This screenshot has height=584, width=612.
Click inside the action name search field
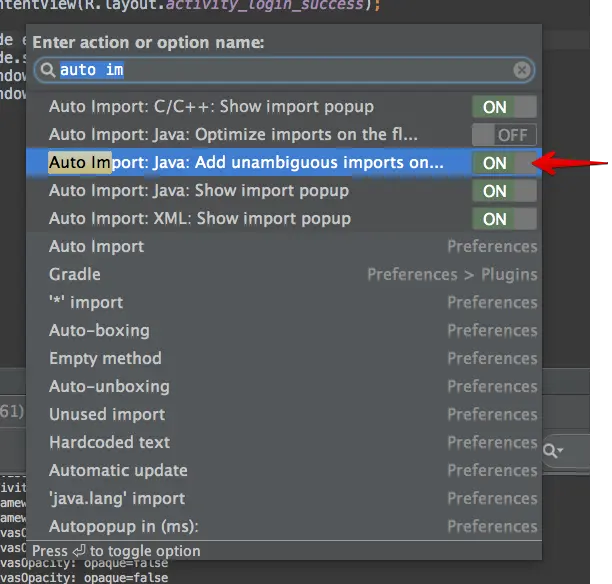tap(284, 70)
